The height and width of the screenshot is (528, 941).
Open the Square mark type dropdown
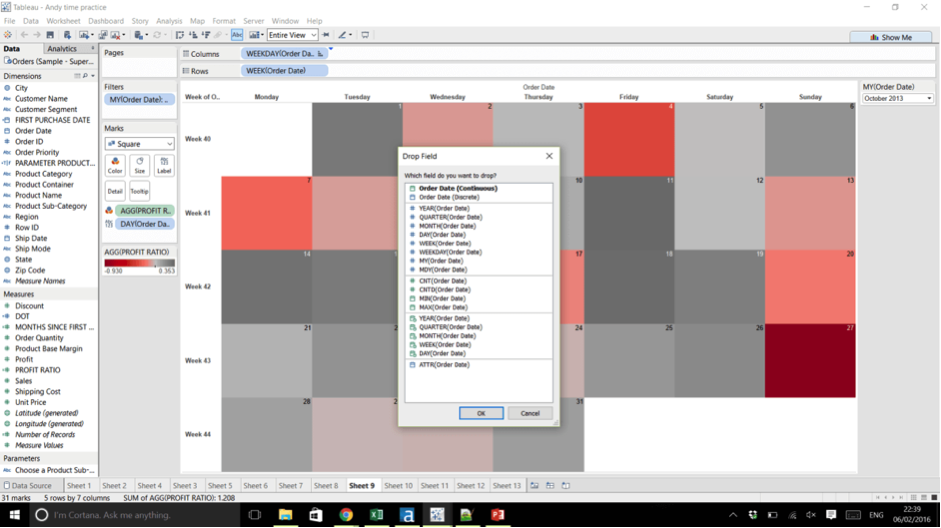click(139, 144)
